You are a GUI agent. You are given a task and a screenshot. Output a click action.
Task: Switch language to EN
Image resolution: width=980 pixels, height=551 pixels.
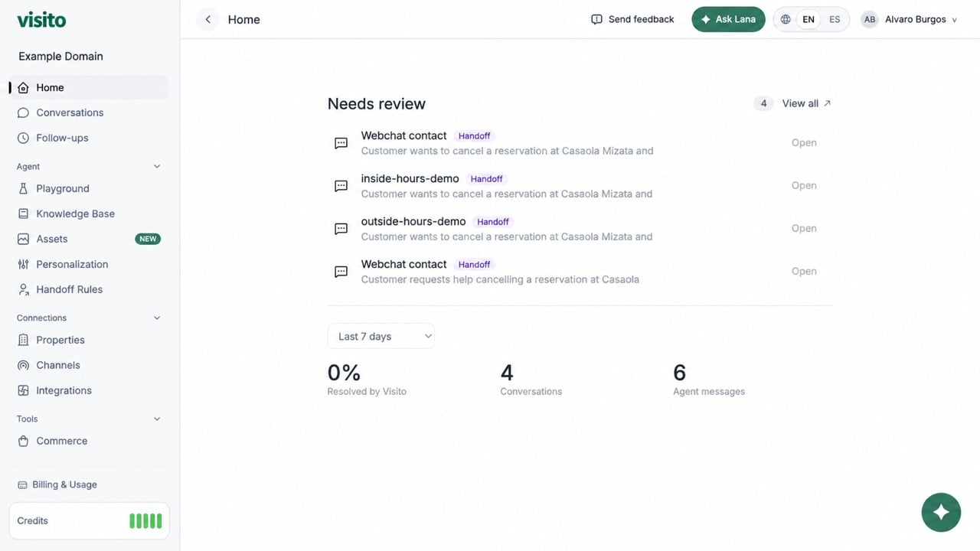click(x=808, y=19)
